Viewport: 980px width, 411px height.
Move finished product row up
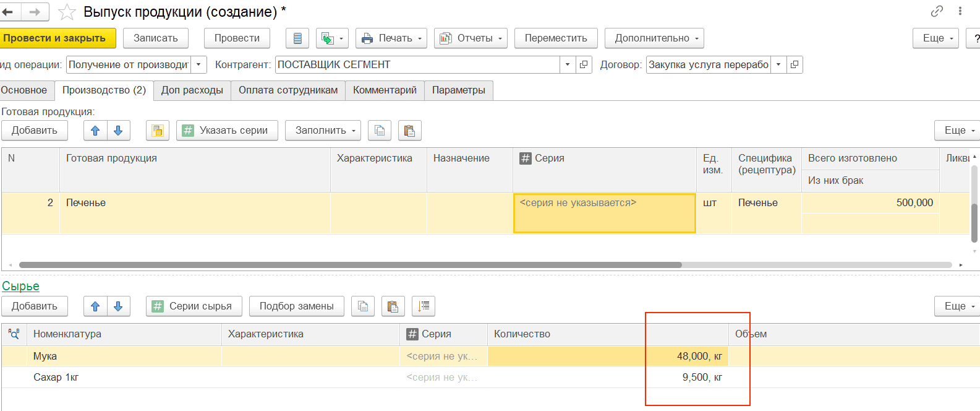pos(95,131)
